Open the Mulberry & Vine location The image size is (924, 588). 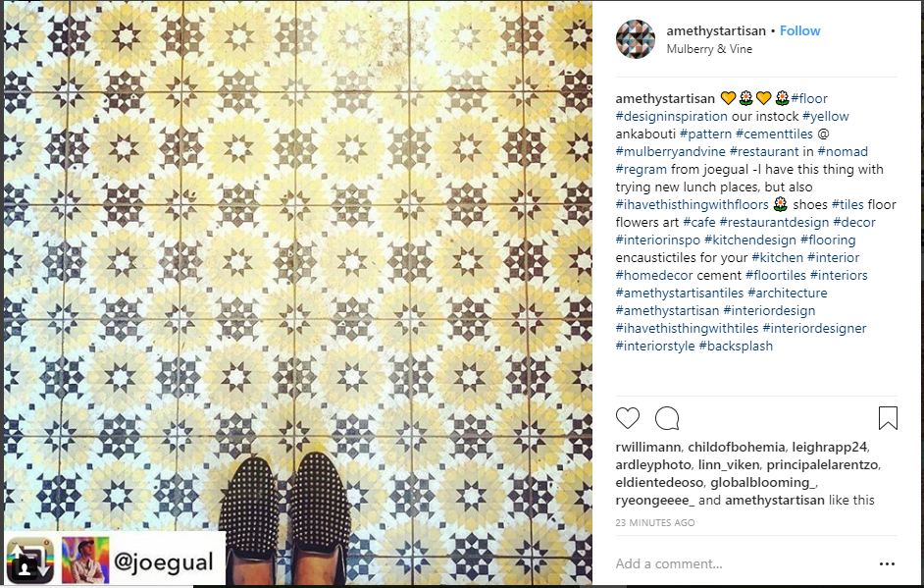pos(709,49)
